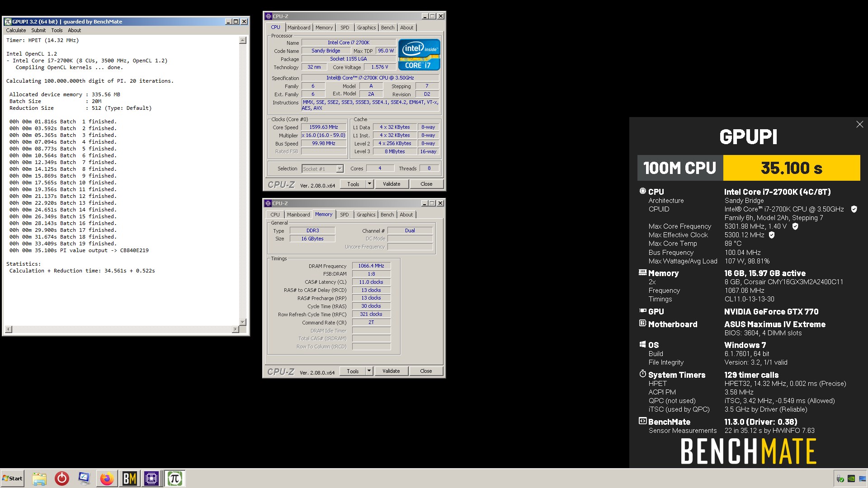
Task: Click Close button in top CPU-Z
Action: click(426, 184)
